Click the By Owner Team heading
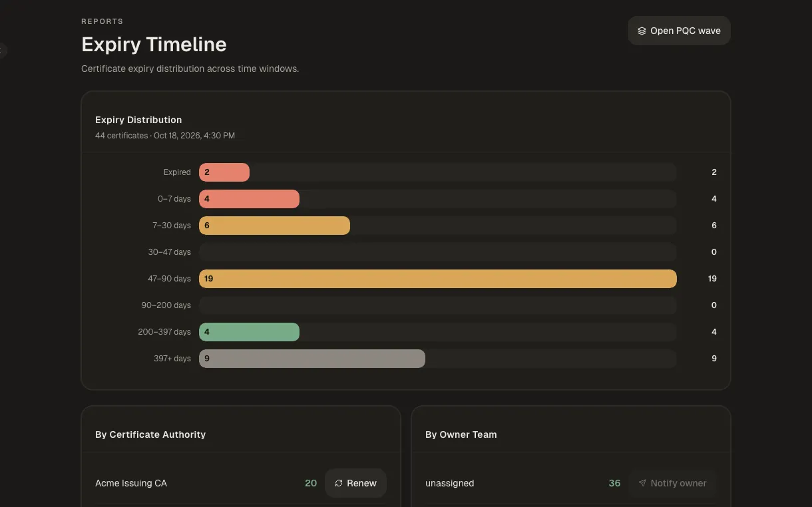Viewport: 812px width, 507px height. point(461,434)
